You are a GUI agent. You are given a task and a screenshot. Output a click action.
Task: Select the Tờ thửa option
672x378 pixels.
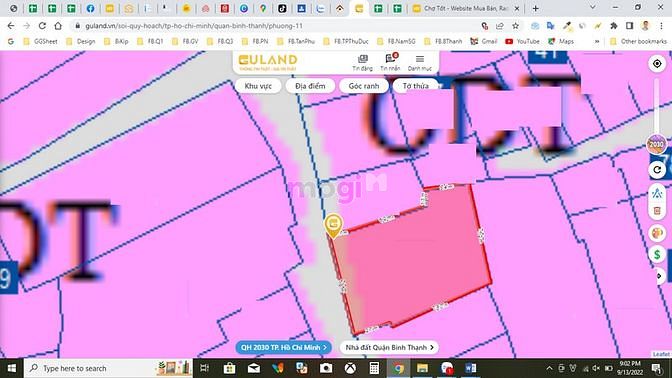tap(415, 86)
